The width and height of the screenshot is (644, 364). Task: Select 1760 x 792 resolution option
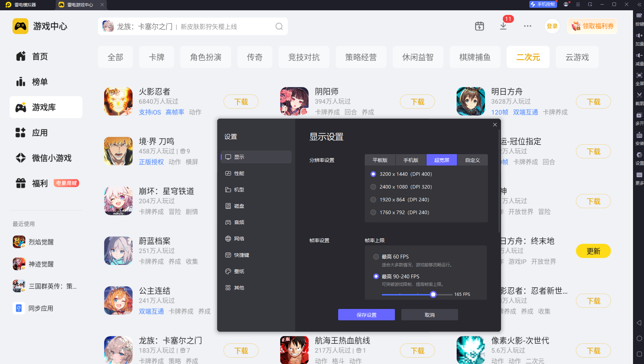(400, 212)
